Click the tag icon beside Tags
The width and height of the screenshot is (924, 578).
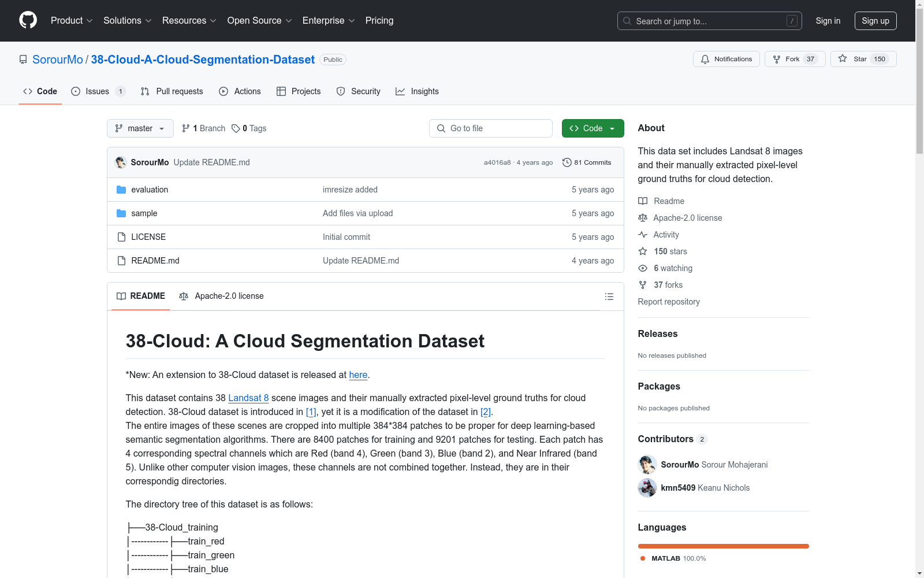click(x=236, y=128)
